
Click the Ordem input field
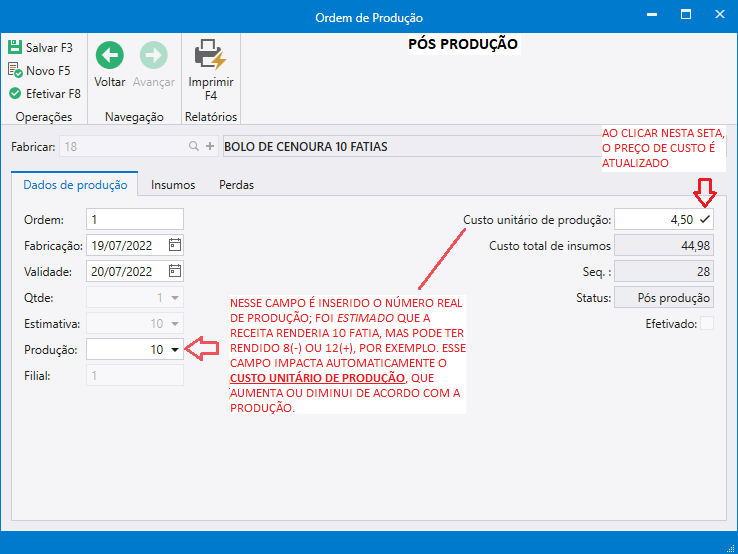click(135, 219)
